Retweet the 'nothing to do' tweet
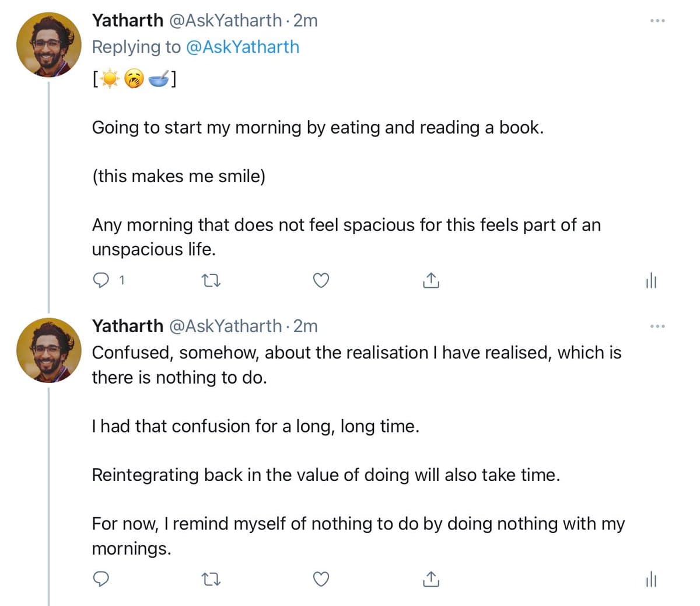Viewport: 700px width, 606px height. click(x=211, y=579)
